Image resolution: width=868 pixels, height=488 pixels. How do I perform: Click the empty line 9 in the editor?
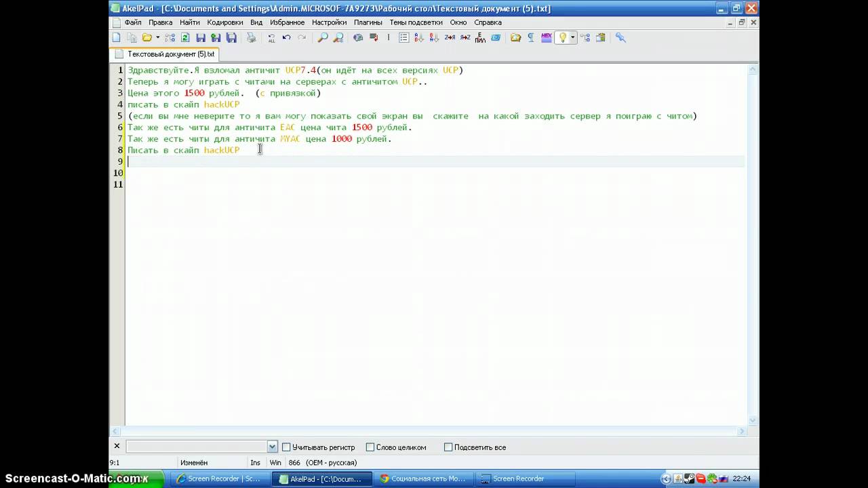[435, 161]
